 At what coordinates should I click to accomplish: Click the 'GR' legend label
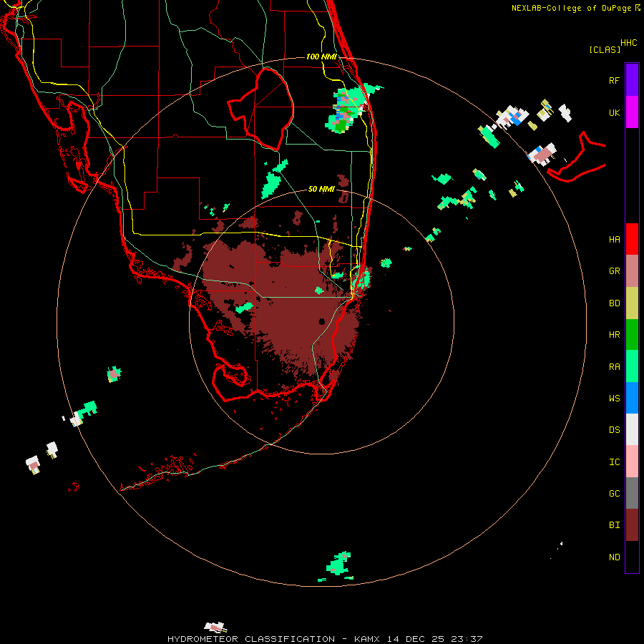615,271
